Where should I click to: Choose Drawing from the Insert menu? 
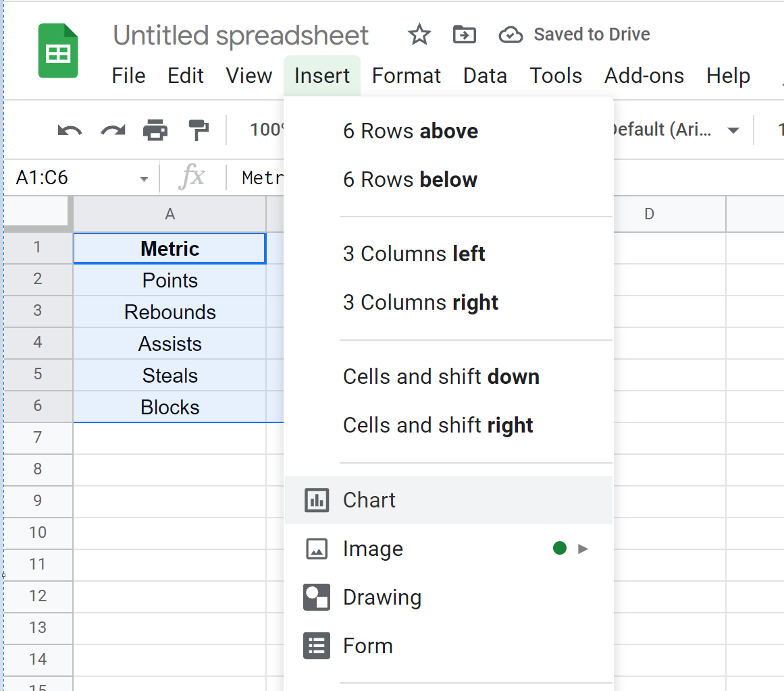click(382, 597)
